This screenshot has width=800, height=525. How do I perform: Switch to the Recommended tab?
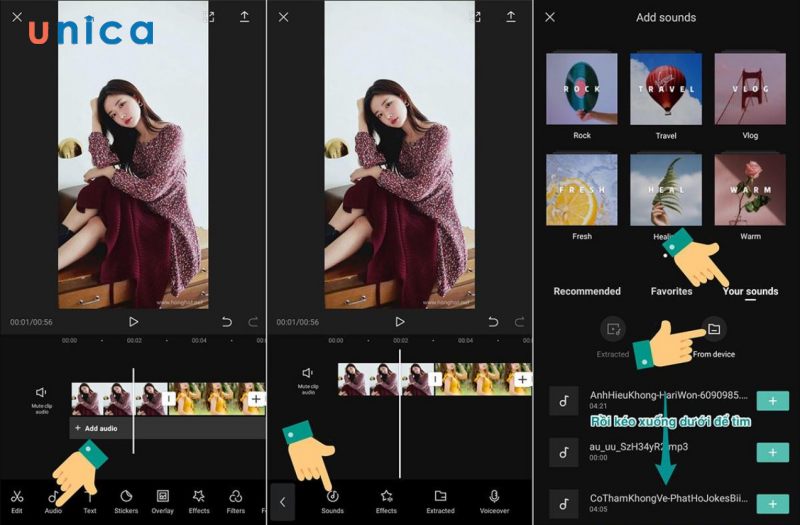[x=587, y=291]
